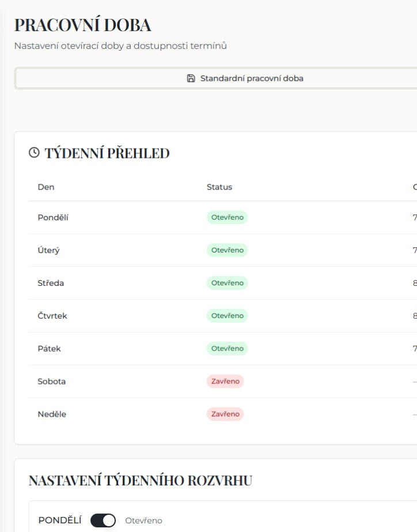Click the Čtvrtek day name
This screenshot has height=532, width=417.
click(52, 316)
